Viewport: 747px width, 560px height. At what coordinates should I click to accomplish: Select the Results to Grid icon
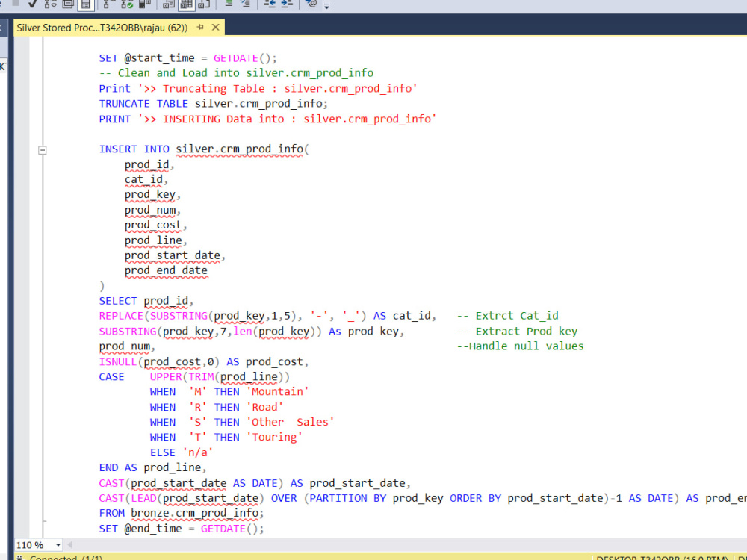(x=186, y=4)
